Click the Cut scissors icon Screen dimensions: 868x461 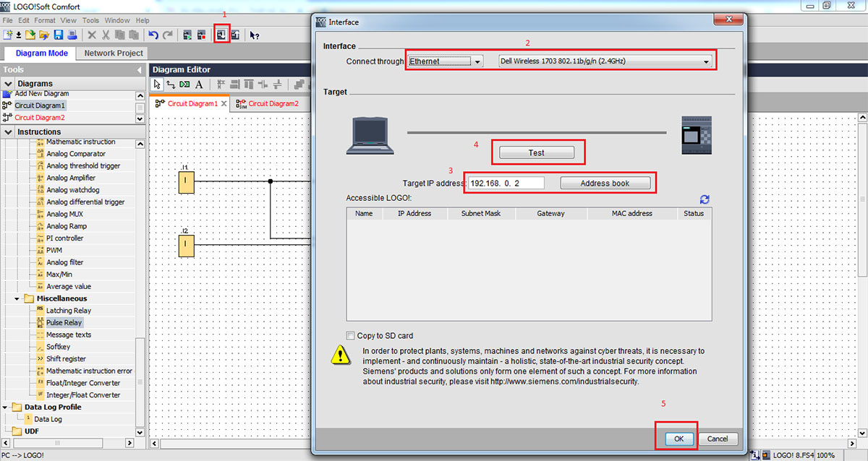click(x=106, y=35)
